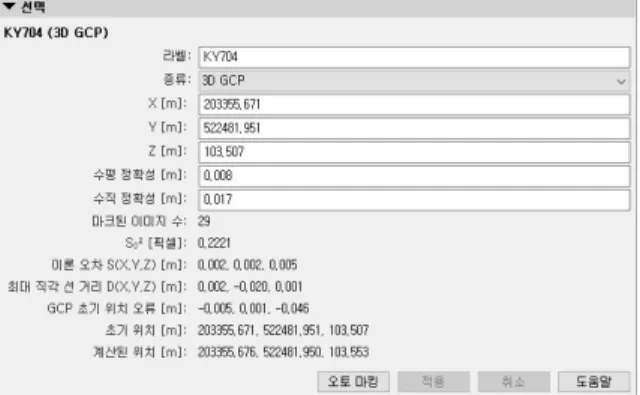Click the 수직 정확성 field 0.017
The width and height of the screenshot is (640, 395).
point(414,199)
